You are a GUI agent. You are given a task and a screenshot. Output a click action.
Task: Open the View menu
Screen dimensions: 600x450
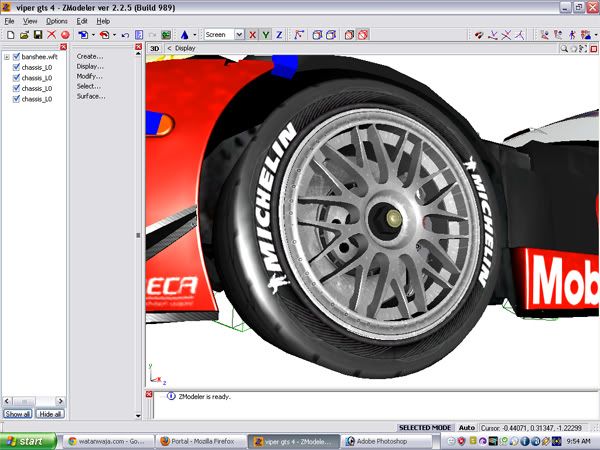click(30, 20)
